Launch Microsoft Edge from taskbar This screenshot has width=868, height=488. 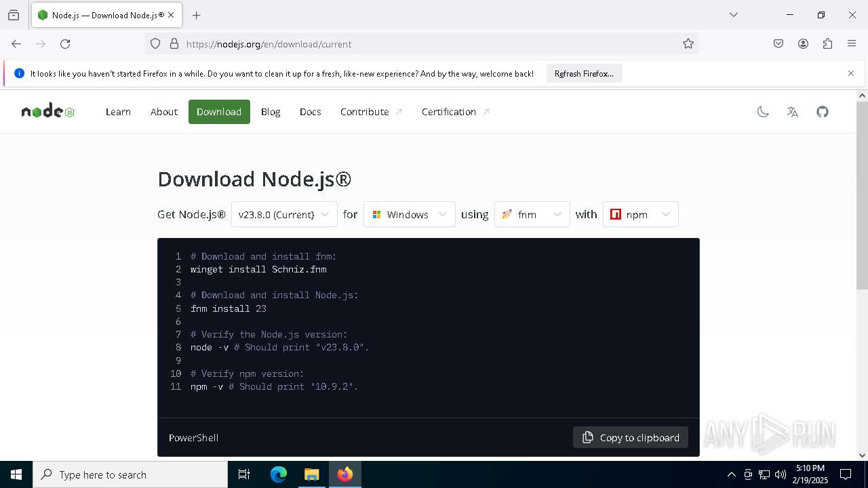(279, 474)
